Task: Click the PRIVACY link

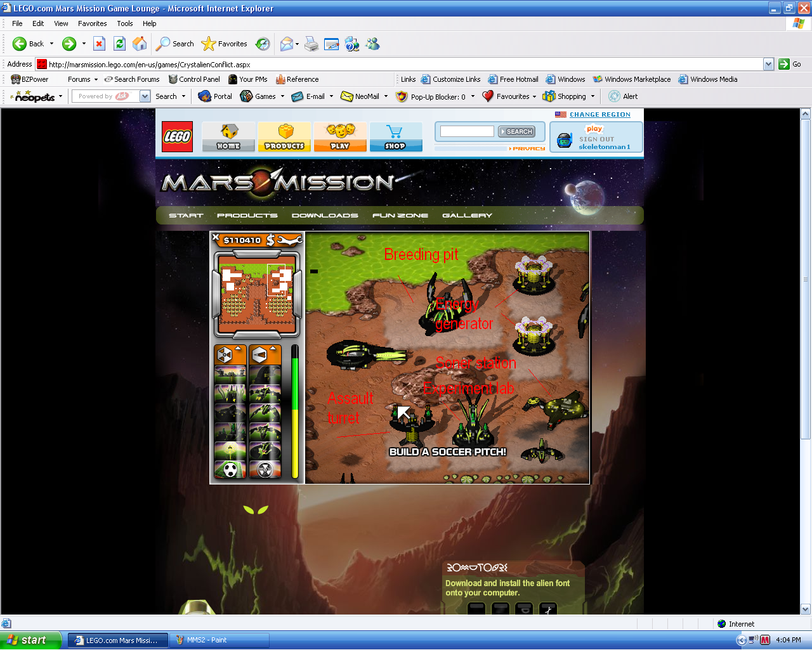Action: point(528,148)
